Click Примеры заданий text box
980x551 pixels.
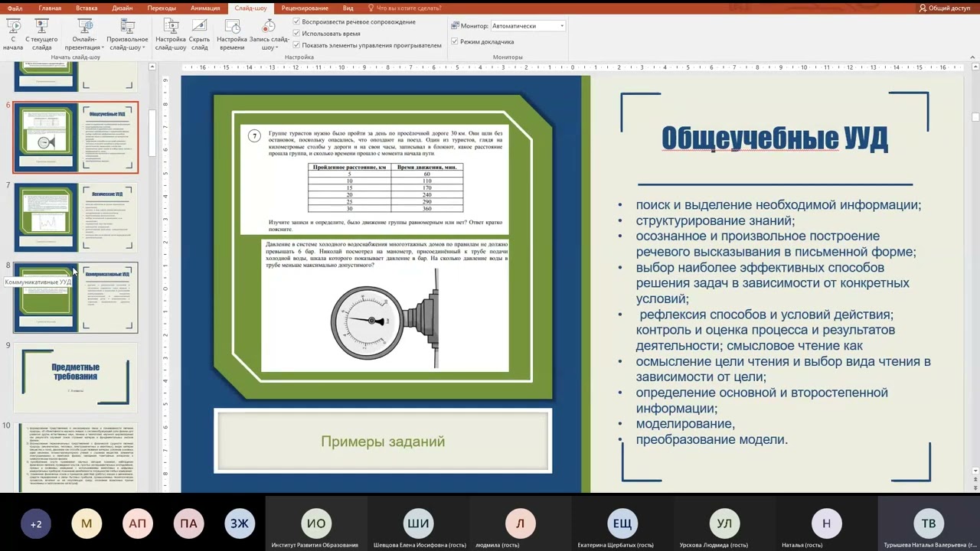pos(383,442)
